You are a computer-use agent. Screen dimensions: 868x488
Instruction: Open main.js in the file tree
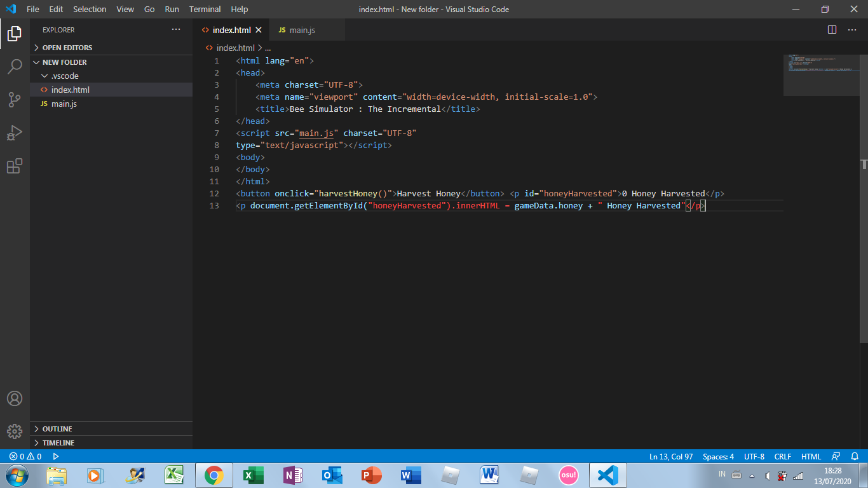point(111,104)
